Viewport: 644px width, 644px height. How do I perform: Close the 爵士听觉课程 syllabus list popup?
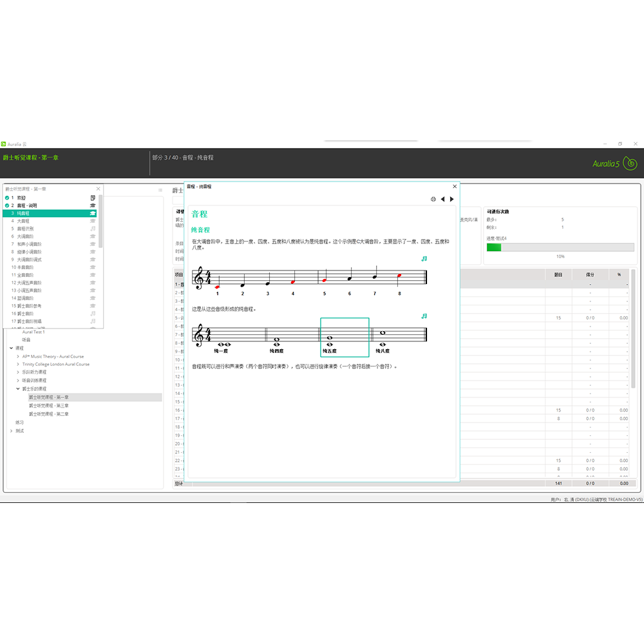pos(99,189)
